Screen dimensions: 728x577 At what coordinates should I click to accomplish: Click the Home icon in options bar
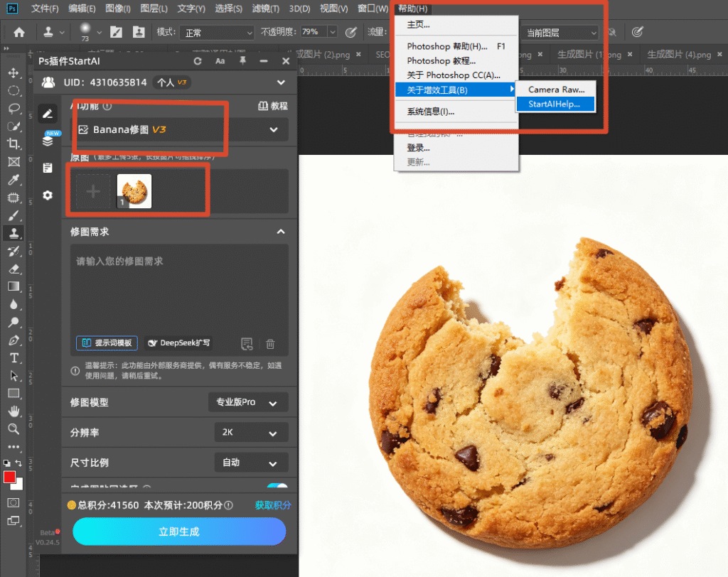19,32
